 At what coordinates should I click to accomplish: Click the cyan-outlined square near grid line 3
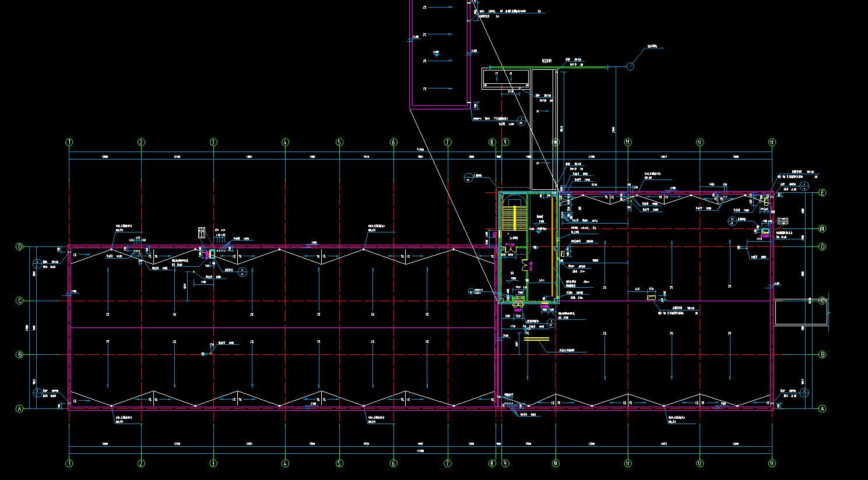pyautogui.click(x=212, y=255)
